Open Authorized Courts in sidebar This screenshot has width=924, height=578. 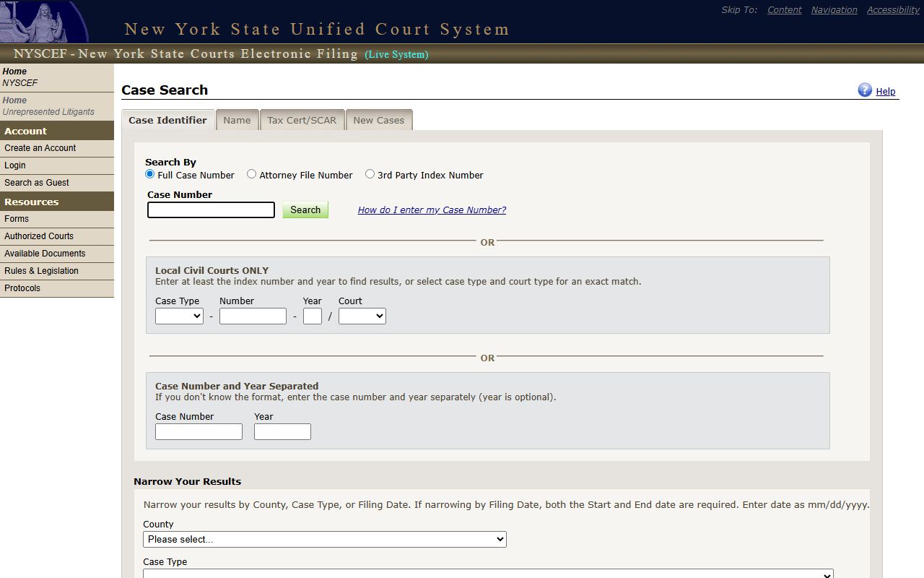point(57,236)
